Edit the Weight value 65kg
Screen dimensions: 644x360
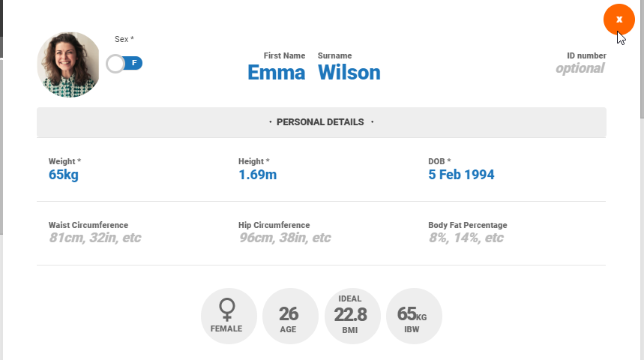tap(64, 175)
